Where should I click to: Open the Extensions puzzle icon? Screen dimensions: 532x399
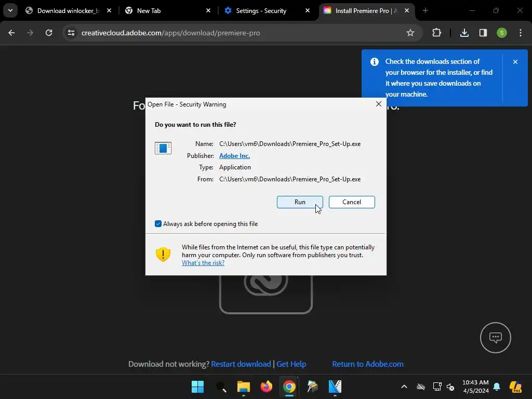pos(436,33)
